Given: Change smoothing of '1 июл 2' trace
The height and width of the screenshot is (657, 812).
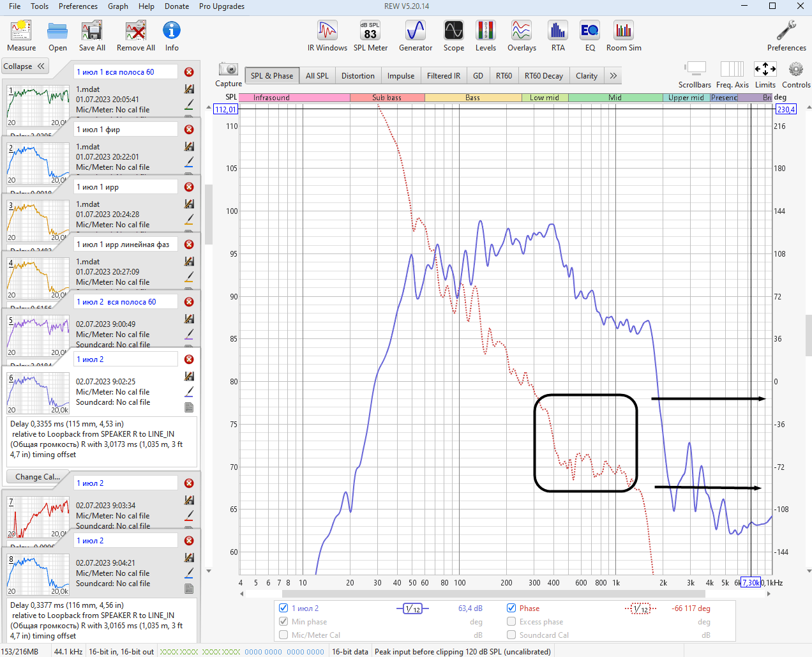Looking at the screenshot, I should 412,608.
